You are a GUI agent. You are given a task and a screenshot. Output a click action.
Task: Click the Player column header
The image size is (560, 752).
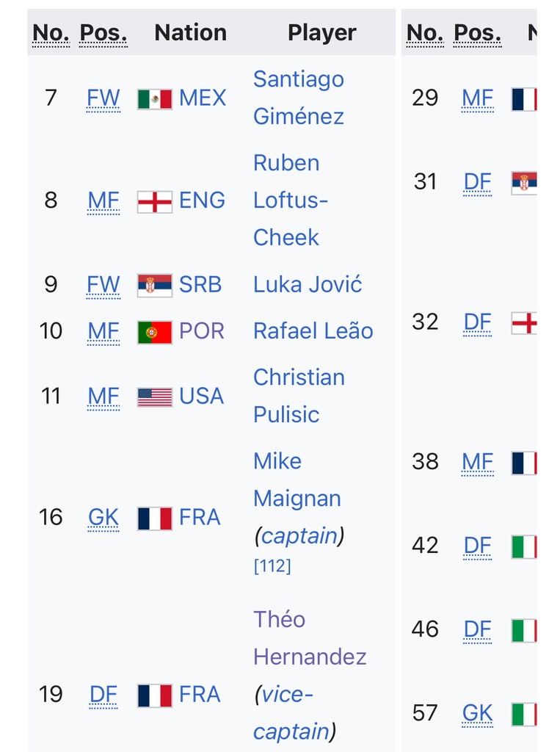[x=322, y=32]
